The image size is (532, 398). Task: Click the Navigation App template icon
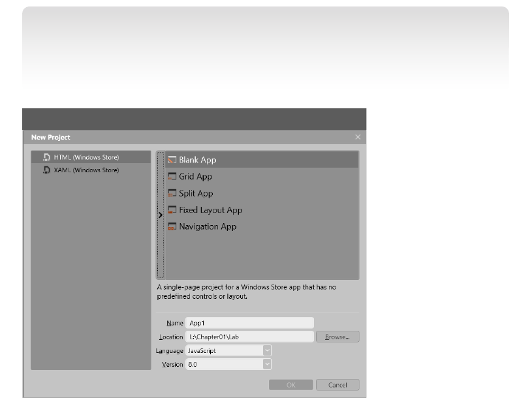click(172, 226)
